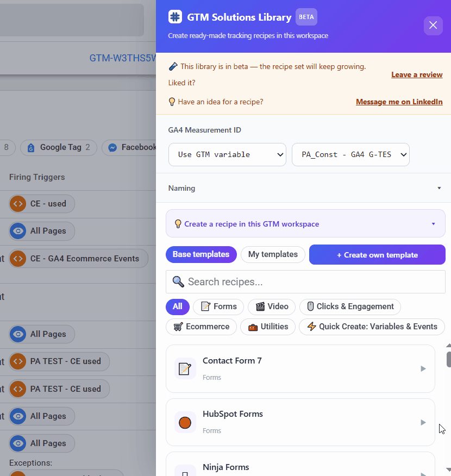This screenshot has width=451, height=476.
Task: Select the Google Tag chip in background page
Action: point(59,148)
